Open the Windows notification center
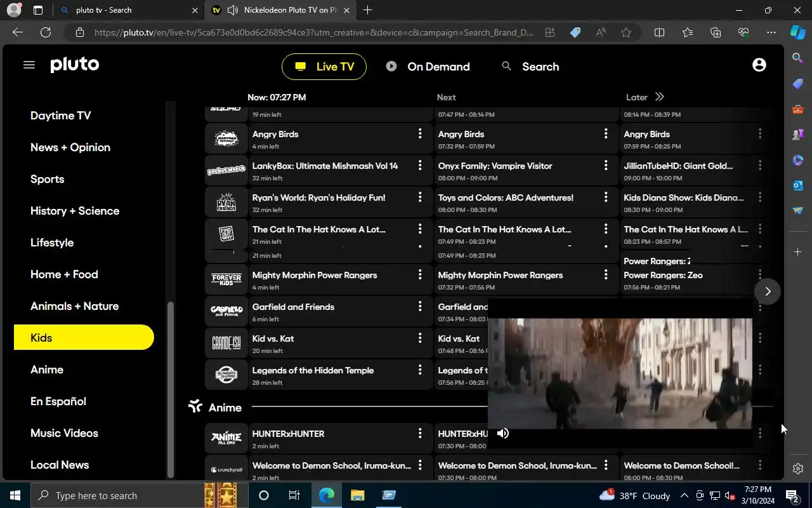The width and height of the screenshot is (812, 508). pyautogui.click(x=792, y=495)
